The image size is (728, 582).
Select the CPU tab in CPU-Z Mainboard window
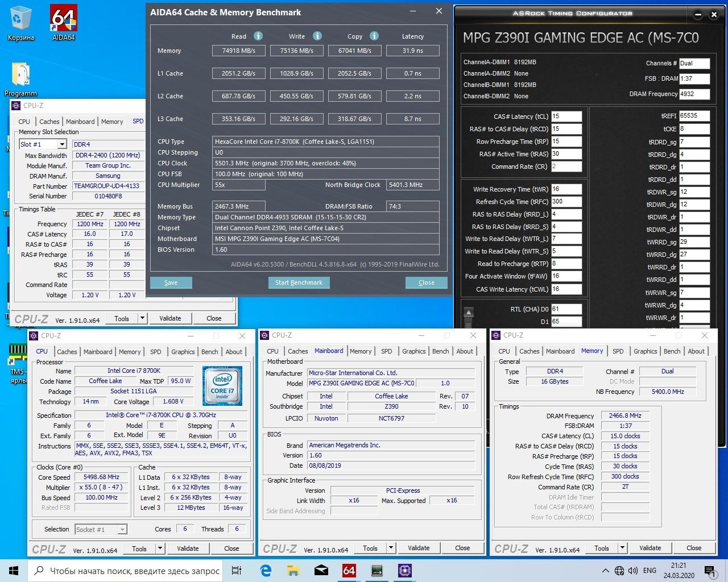coord(272,351)
